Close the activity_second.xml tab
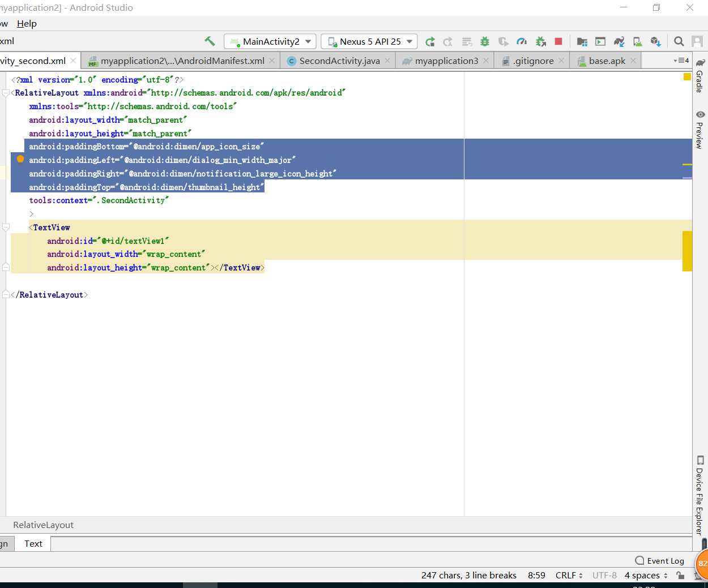 point(73,61)
